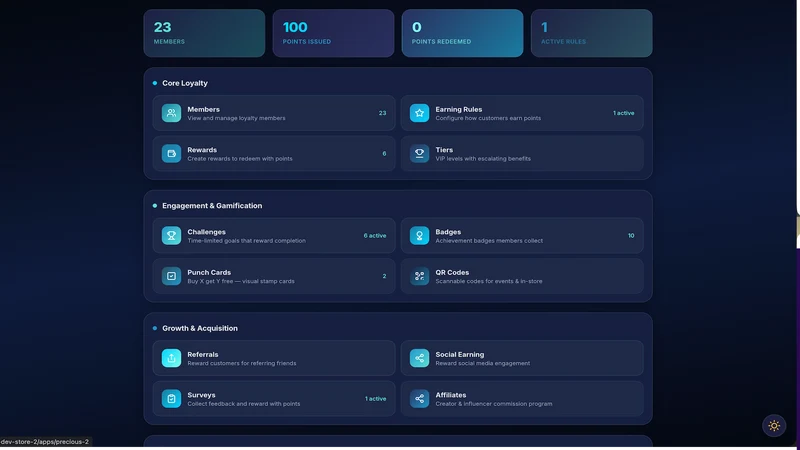The height and width of the screenshot is (450, 800).
Task: Click the count 6 in Rewards row
Action: point(384,154)
